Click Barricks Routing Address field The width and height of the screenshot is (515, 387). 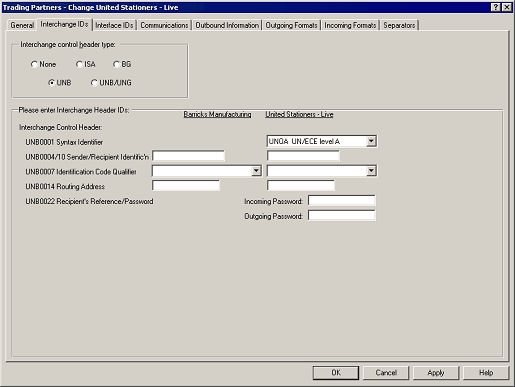click(x=186, y=186)
